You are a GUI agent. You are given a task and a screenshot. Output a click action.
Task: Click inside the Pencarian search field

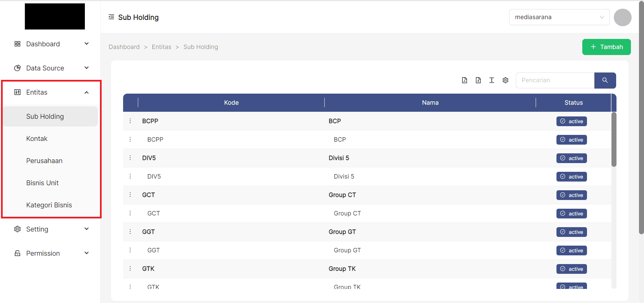[555, 81]
